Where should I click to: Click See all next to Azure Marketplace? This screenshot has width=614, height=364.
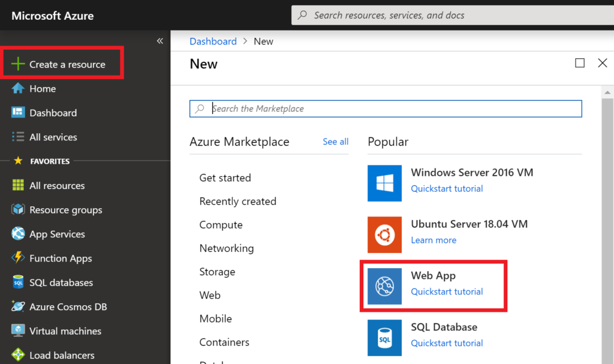pos(336,142)
